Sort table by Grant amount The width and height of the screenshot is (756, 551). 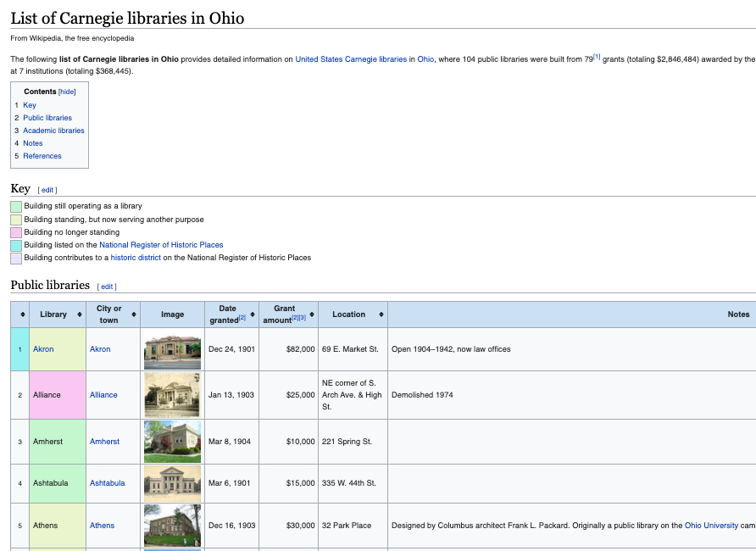pyautogui.click(x=310, y=314)
